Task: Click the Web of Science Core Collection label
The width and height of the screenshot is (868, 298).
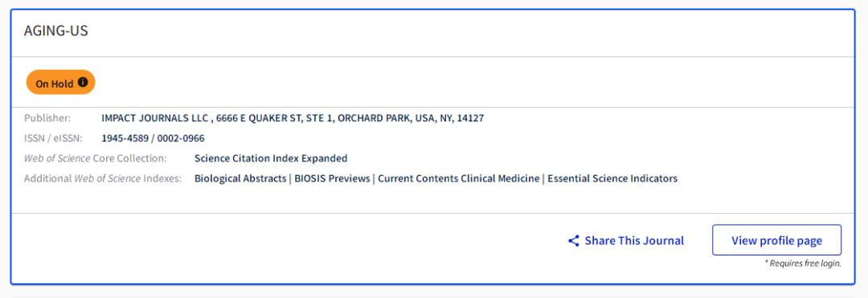Action: tap(95, 159)
